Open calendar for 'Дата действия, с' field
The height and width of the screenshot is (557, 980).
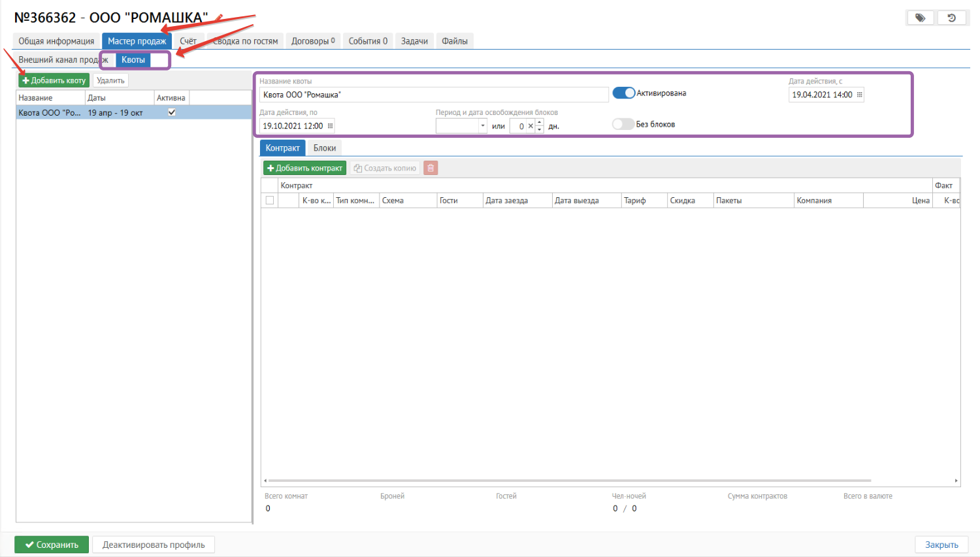tap(859, 95)
